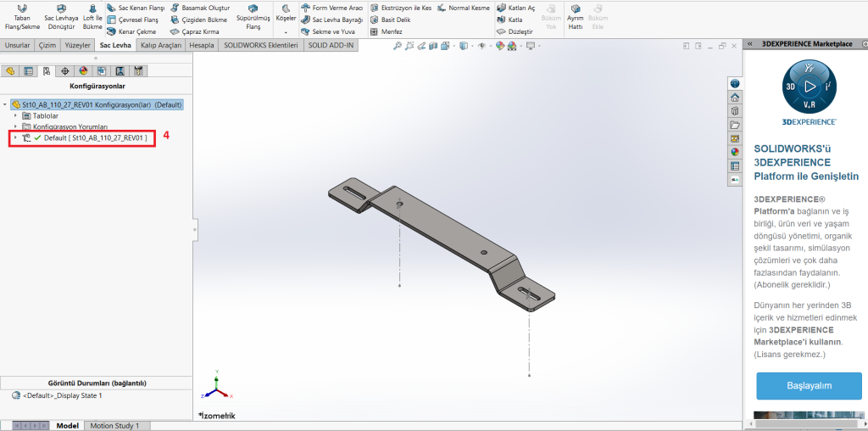Click the Zoom to Fit magnifier icon
Viewport: 868px width, 431px height.
coord(398,46)
